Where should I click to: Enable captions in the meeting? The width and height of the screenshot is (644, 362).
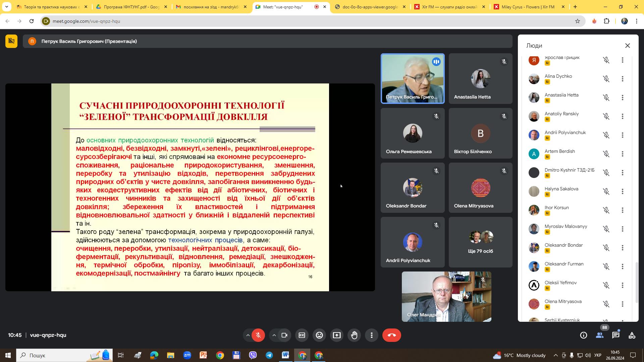[302, 335]
